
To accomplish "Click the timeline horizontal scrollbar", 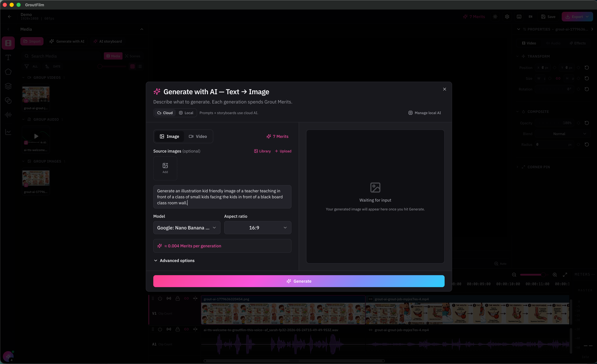I will click(294, 361).
